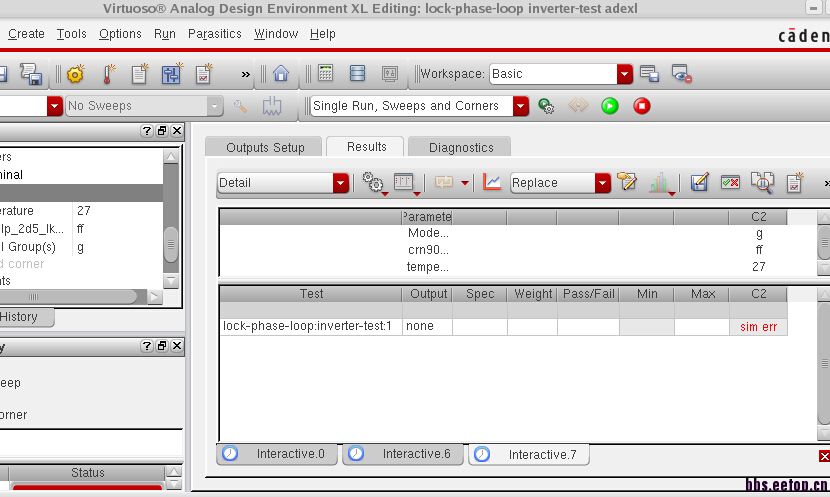Select the lock-phase-loop:inverter-test:1 row
This screenshot has width=830, height=497.
click(x=503, y=327)
